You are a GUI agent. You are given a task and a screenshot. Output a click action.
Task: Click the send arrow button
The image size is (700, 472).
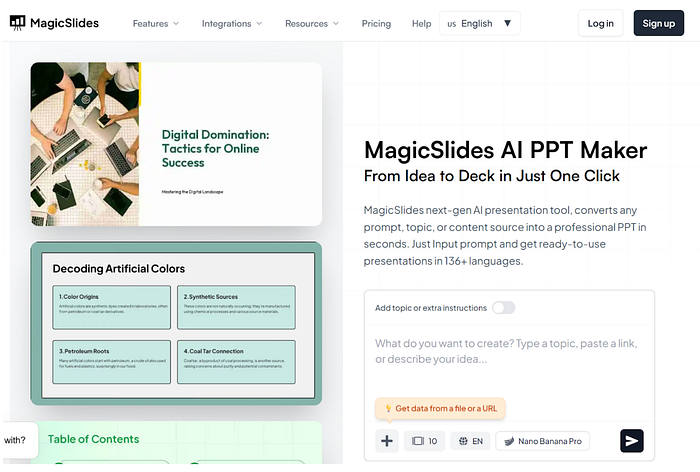[x=632, y=441]
